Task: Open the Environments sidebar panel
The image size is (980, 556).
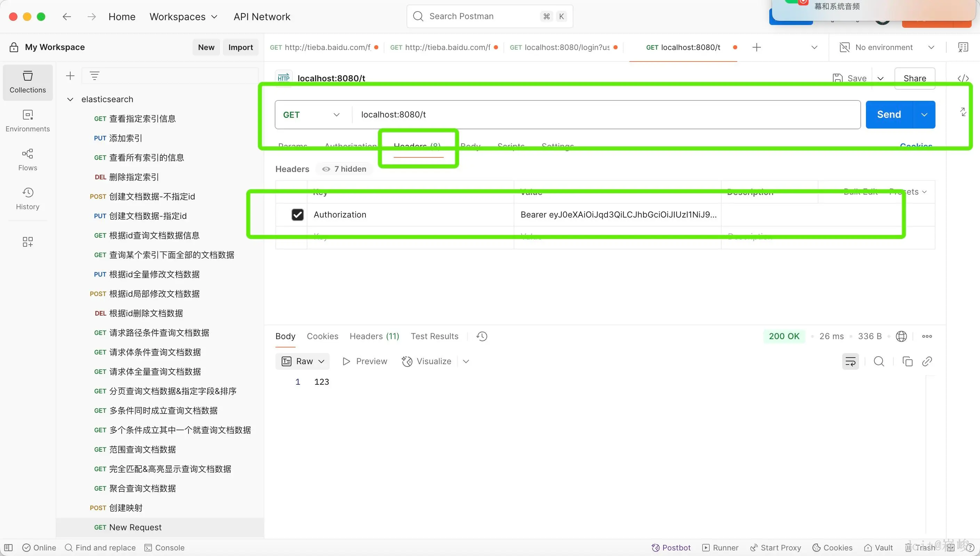Action: [27, 121]
